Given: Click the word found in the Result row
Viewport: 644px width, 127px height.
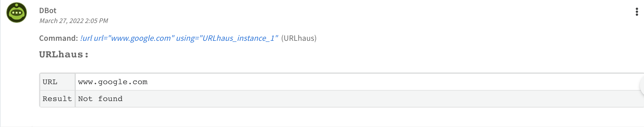Looking at the screenshot, I should pos(110,99).
